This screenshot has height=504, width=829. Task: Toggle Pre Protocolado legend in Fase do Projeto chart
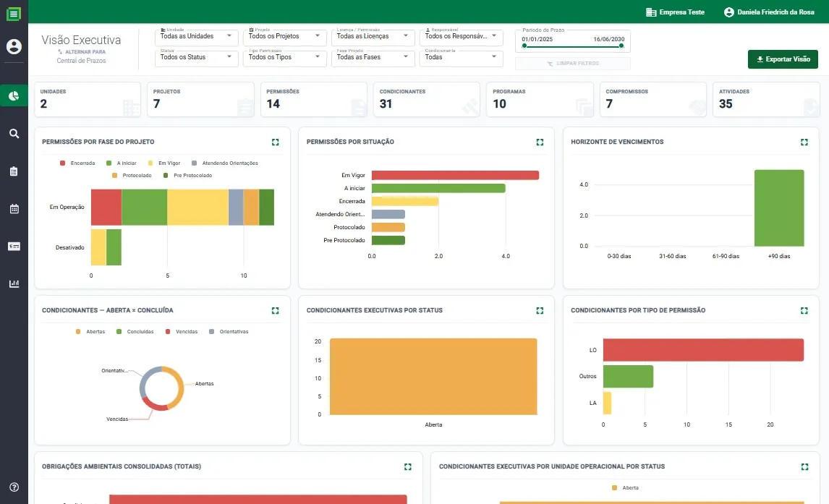[x=187, y=176]
